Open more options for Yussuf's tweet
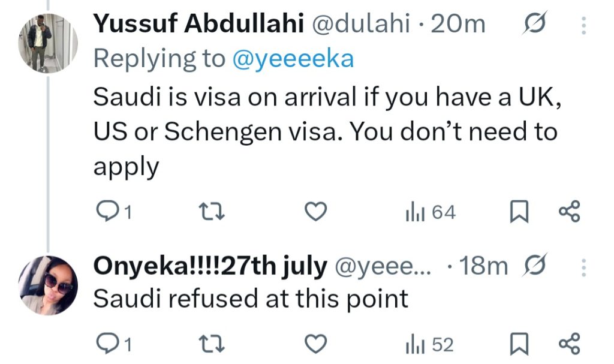This screenshot has width=614, height=364. coord(585,25)
